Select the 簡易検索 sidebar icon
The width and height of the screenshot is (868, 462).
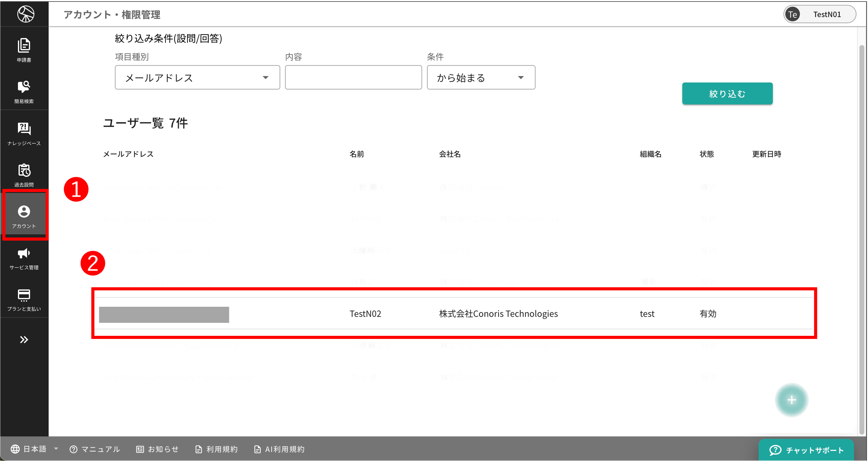pyautogui.click(x=24, y=92)
